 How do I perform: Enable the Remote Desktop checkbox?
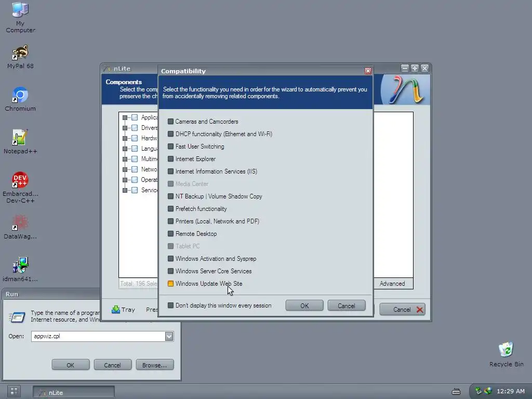click(x=170, y=233)
